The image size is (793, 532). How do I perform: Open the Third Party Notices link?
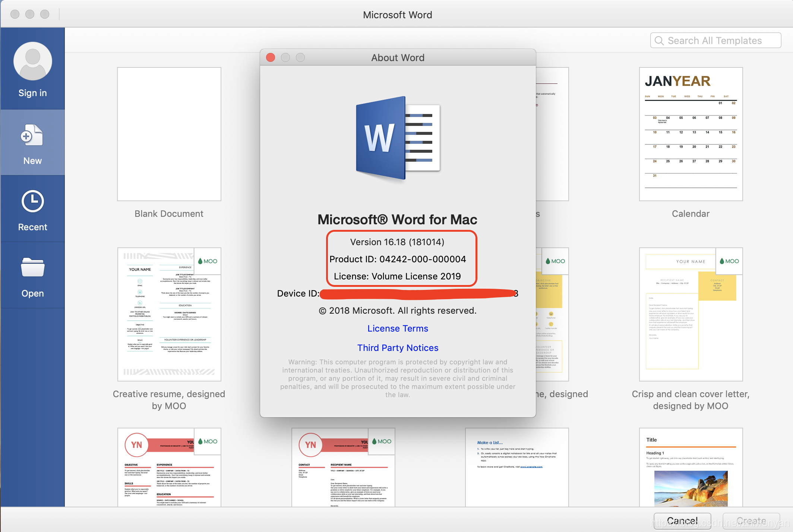click(398, 348)
